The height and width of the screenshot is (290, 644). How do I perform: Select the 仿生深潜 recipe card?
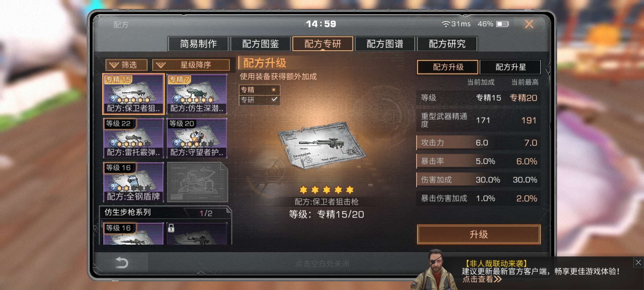[x=197, y=94]
